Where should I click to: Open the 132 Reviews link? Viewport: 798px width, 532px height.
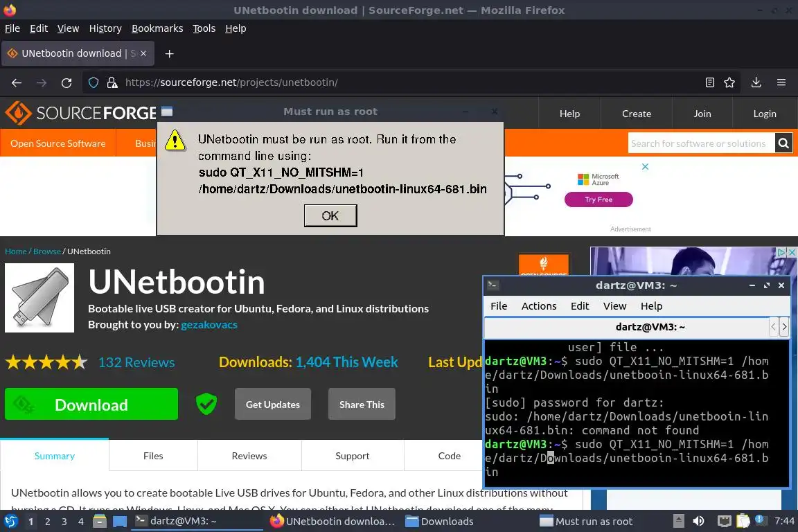136,362
